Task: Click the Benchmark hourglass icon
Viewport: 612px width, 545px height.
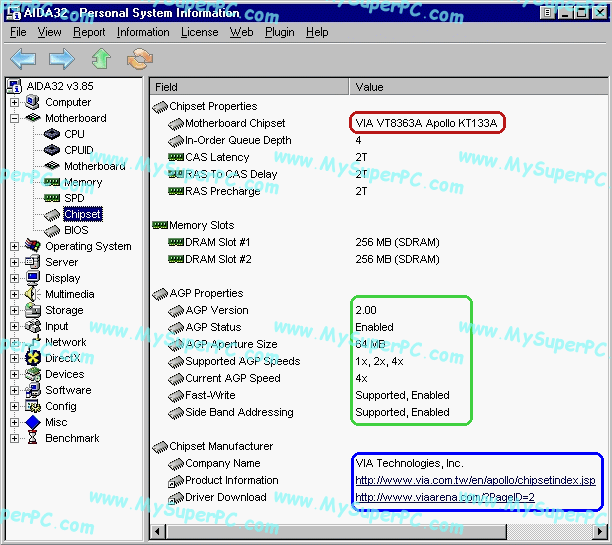Action: (32, 438)
